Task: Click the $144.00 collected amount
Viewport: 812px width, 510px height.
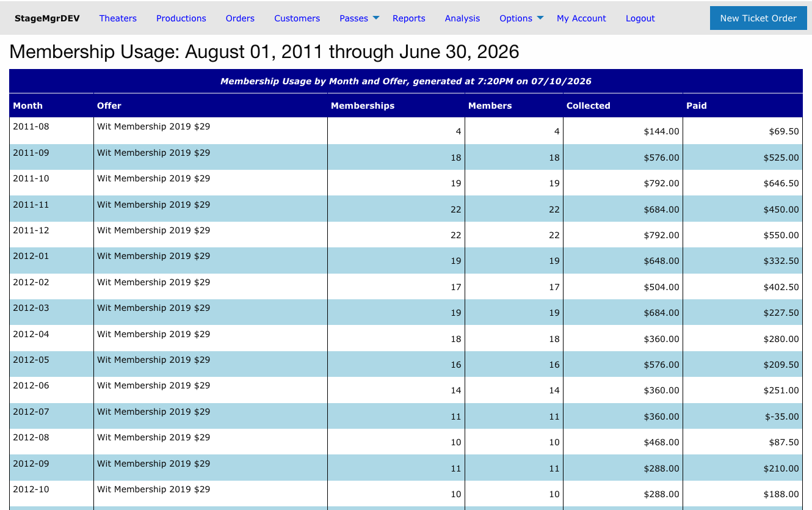Action: 661,131
